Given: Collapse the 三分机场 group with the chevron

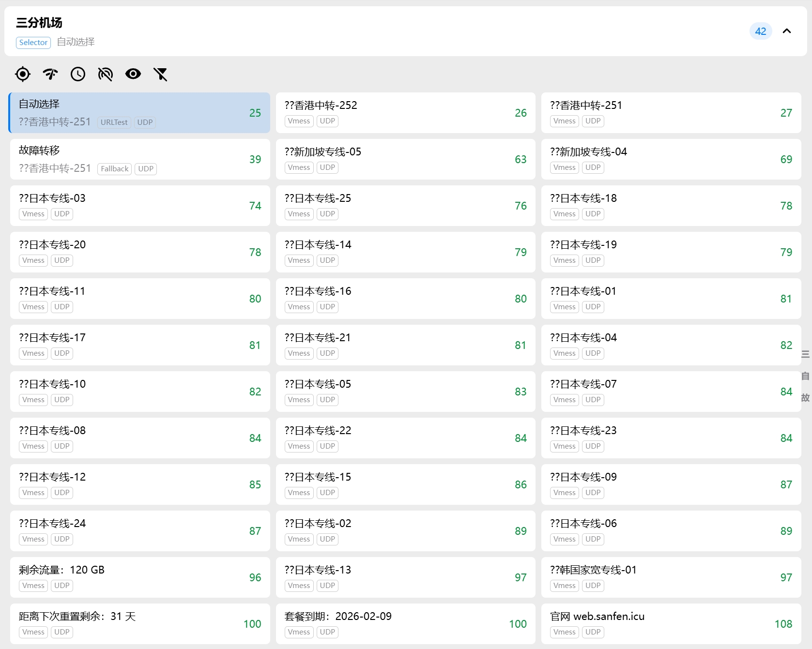Looking at the screenshot, I should (787, 31).
